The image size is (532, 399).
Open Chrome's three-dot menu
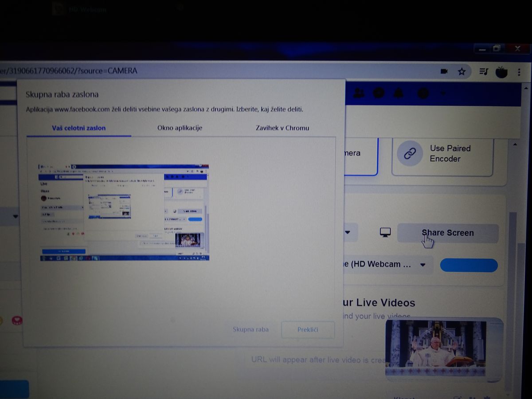point(519,72)
